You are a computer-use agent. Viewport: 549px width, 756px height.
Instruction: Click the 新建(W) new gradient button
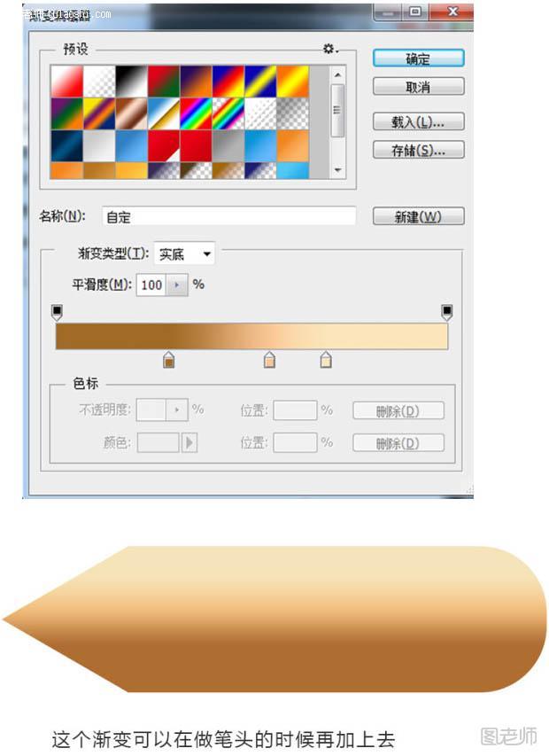(x=419, y=216)
